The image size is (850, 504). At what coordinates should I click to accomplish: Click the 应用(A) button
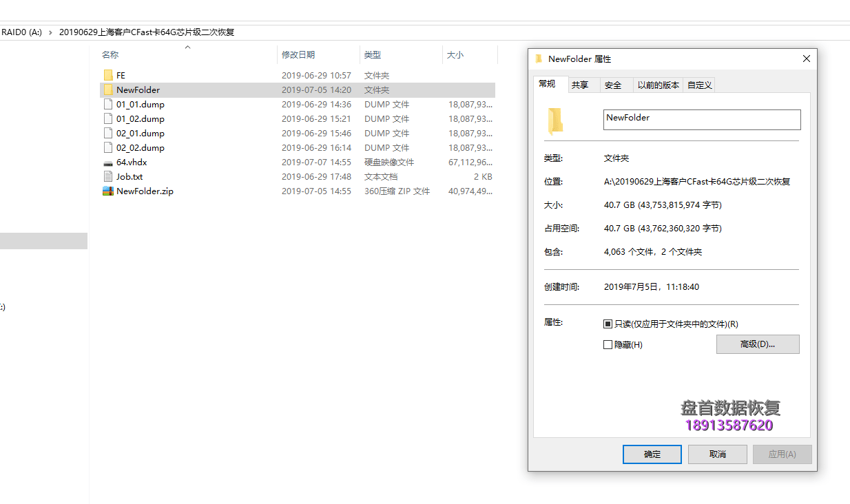pyautogui.click(x=782, y=454)
